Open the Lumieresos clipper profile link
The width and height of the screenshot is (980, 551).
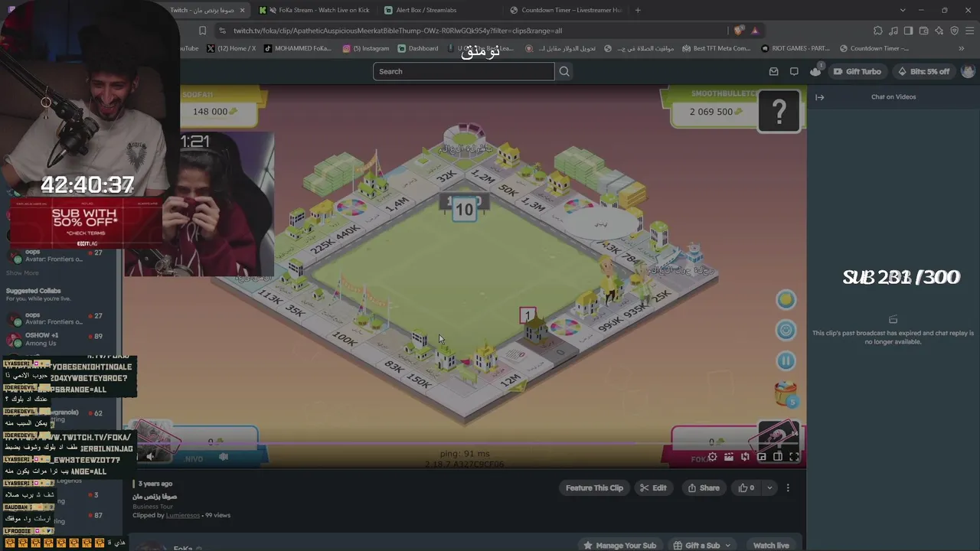pyautogui.click(x=183, y=515)
